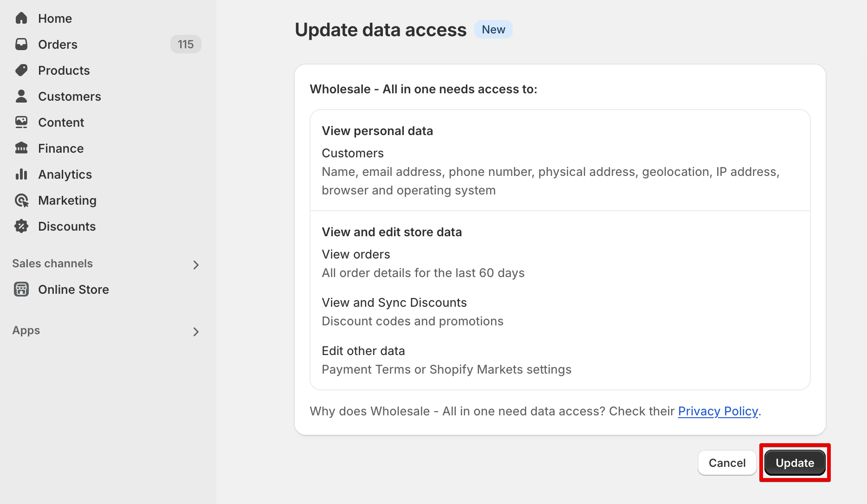Image resolution: width=867 pixels, height=504 pixels.
Task: Expand the Sales channels chevron
Action: pyautogui.click(x=196, y=265)
